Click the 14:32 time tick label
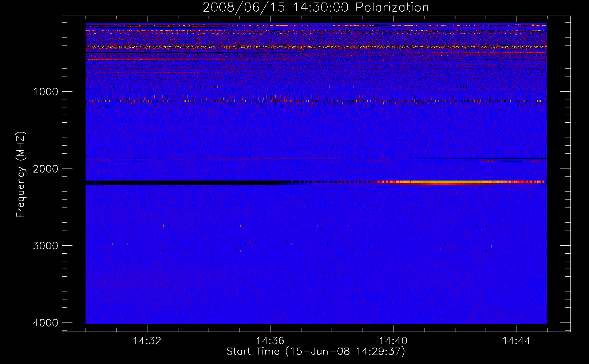The image size is (589, 364). tap(147, 341)
